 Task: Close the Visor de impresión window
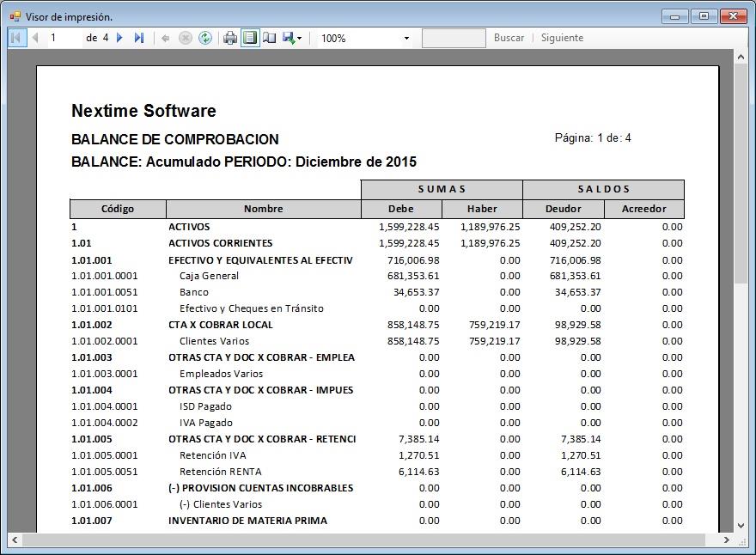733,16
